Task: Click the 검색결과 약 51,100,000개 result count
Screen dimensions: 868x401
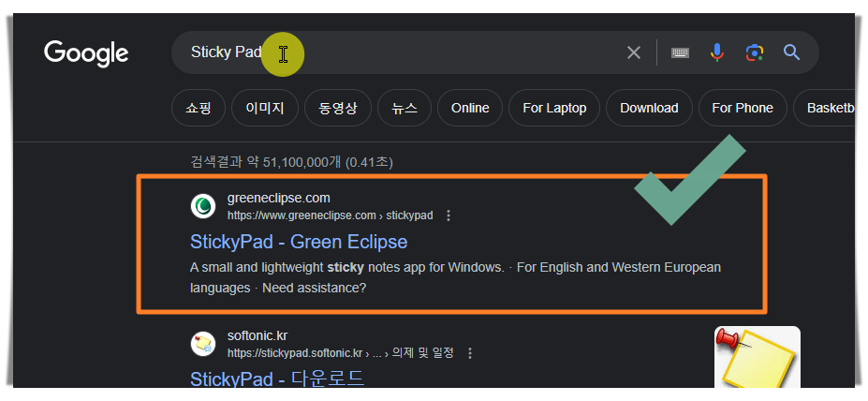Action: point(292,162)
